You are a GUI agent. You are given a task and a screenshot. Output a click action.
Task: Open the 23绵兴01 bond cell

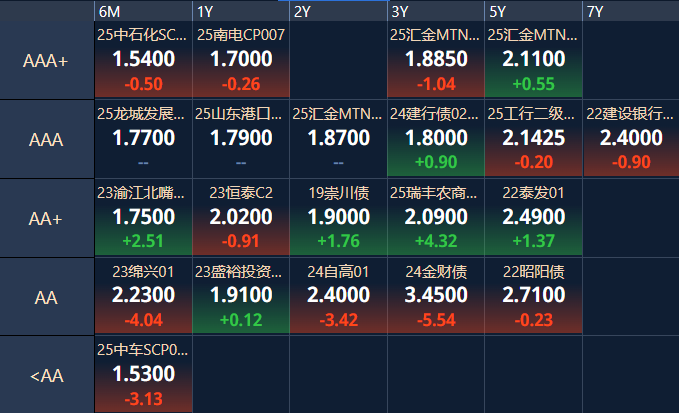point(143,296)
